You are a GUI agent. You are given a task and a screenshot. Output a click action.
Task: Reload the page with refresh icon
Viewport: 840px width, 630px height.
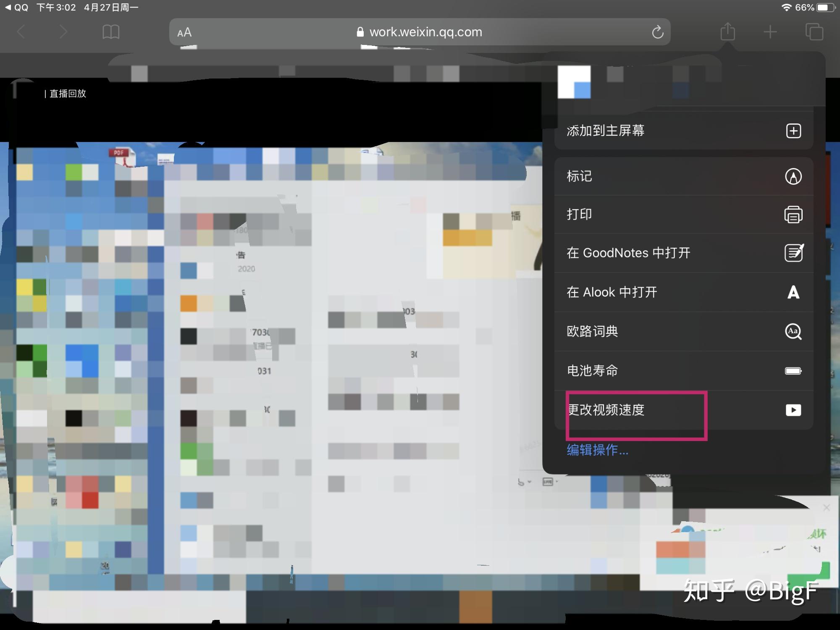(657, 32)
